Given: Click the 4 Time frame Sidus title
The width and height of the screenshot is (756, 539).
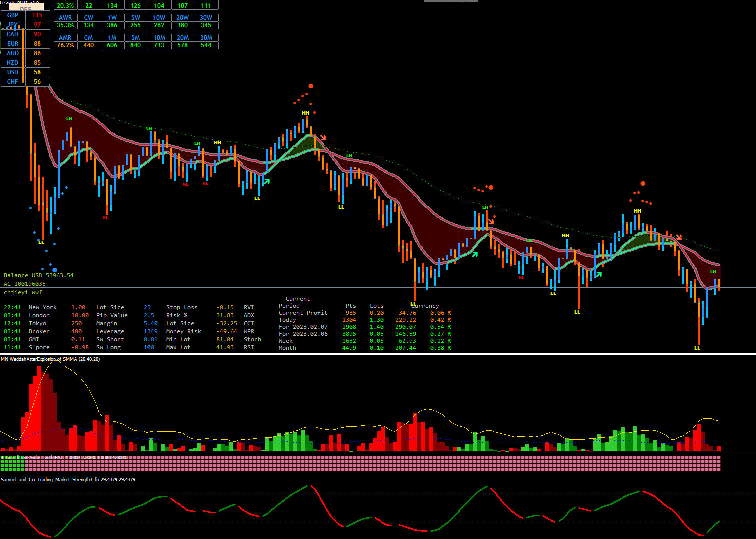Looking at the screenshot, I should (63, 458).
